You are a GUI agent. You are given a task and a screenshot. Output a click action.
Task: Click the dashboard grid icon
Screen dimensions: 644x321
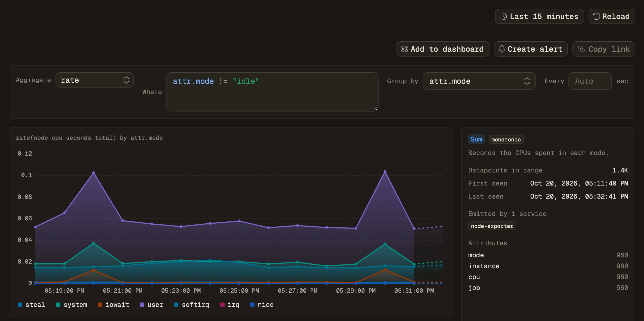405,49
